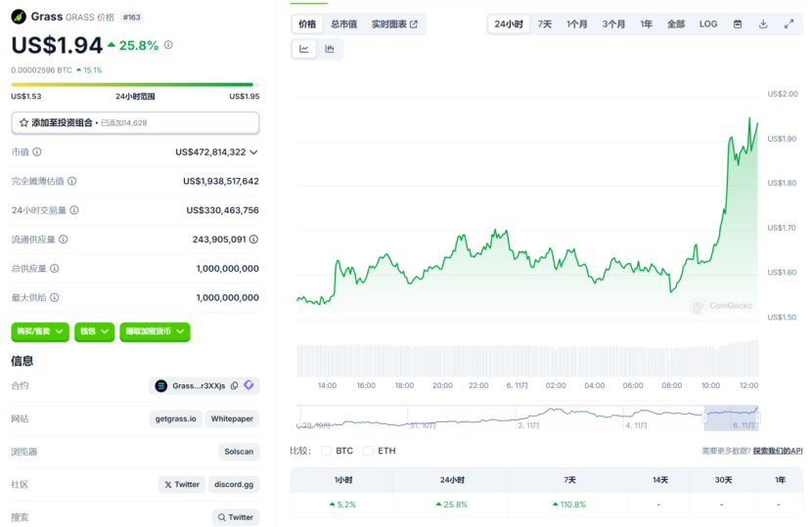This screenshot has width=812, height=527.
Task: Select the 1-year time range
Action: (x=646, y=23)
